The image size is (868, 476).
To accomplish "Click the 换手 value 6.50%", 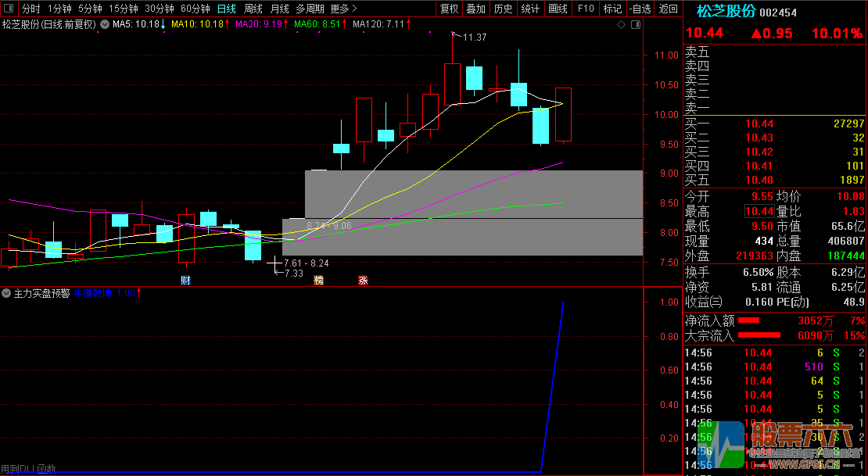I will point(758,272).
